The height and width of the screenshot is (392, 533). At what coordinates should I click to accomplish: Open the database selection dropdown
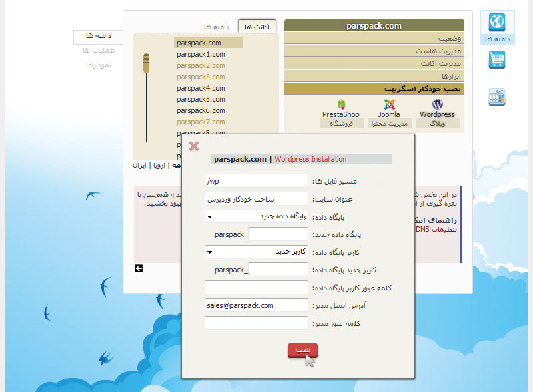(x=257, y=216)
